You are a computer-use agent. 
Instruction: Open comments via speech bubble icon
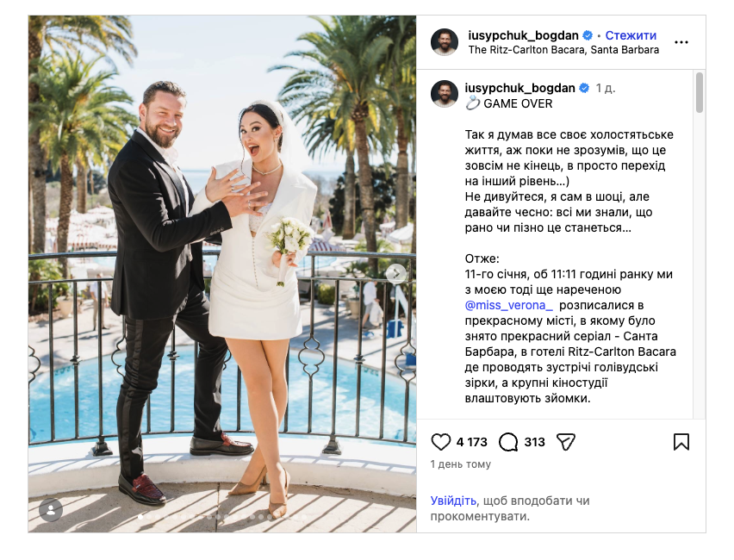point(508,442)
